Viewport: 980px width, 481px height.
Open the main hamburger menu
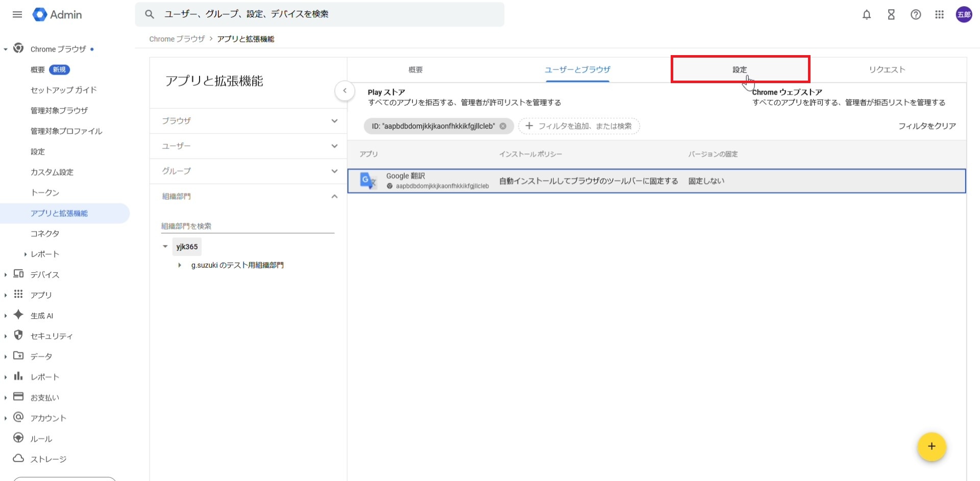pyautogui.click(x=17, y=14)
